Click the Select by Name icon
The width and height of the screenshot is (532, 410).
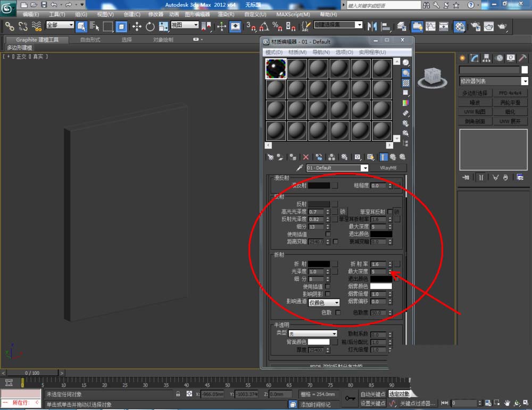pos(94,27)
